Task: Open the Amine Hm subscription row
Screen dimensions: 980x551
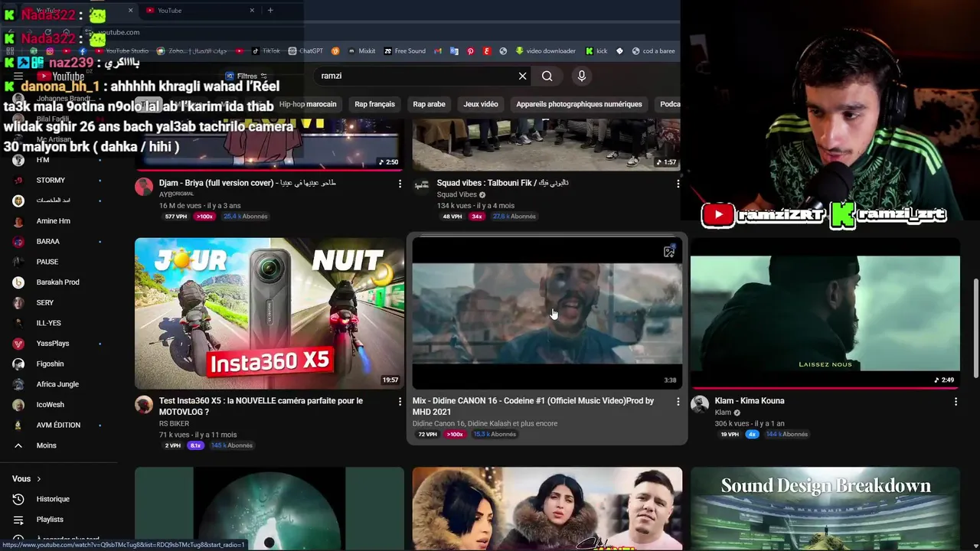Action: click(x=53, y=221)
